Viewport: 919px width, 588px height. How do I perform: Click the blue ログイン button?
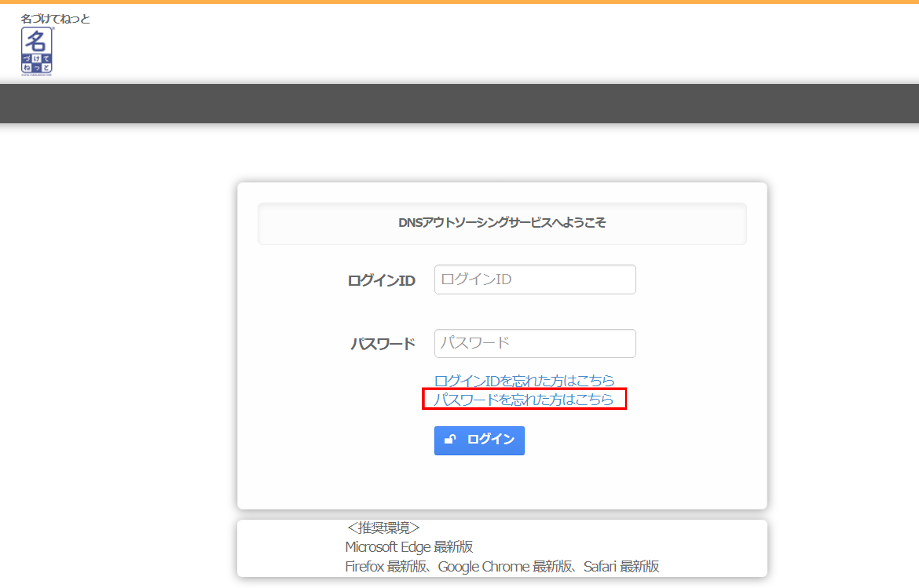479,440
